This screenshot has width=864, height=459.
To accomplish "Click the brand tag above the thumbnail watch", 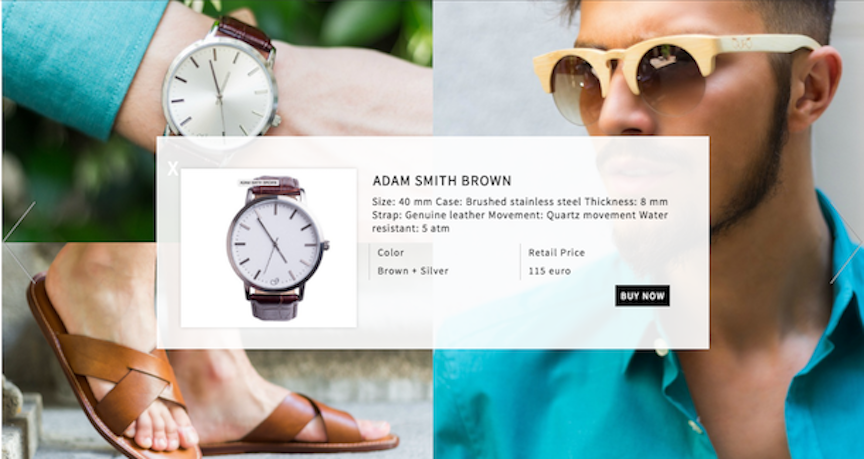I will (258, 182).
